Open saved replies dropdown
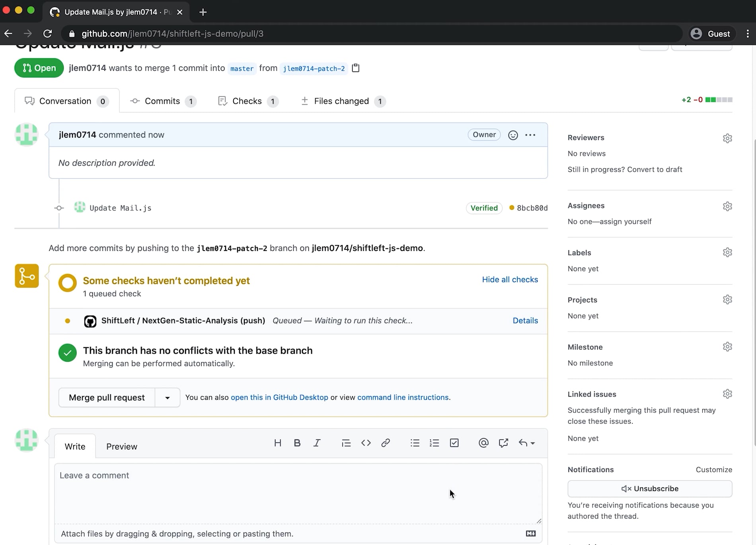 [x=527, y=443]
